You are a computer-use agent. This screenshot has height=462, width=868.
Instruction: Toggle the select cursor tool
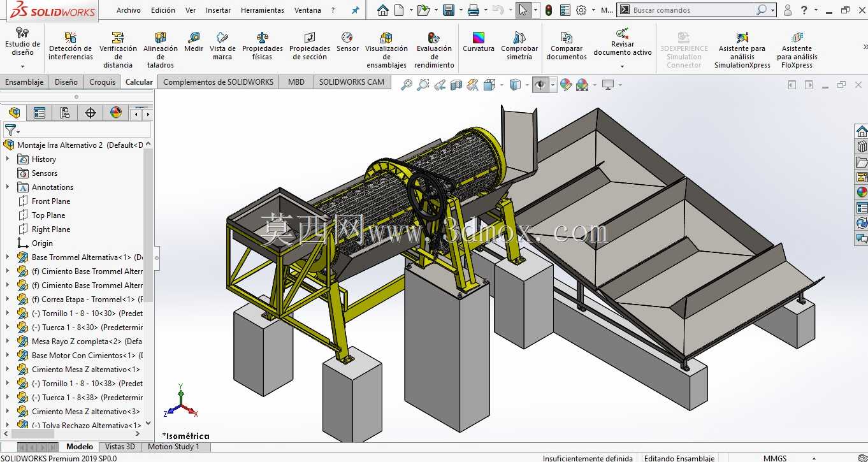point(523,10)
